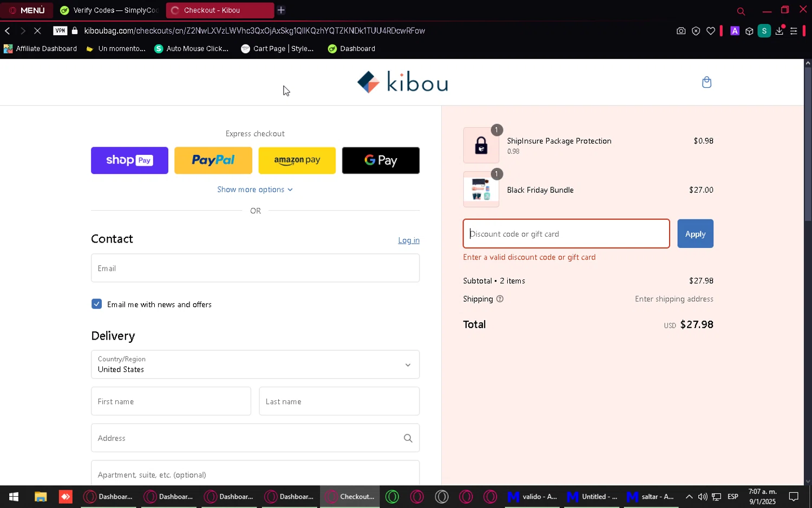Viewport: 812px width, 508px height.
Task: Open the Dashboard bookmark
Action: (351, 49)
